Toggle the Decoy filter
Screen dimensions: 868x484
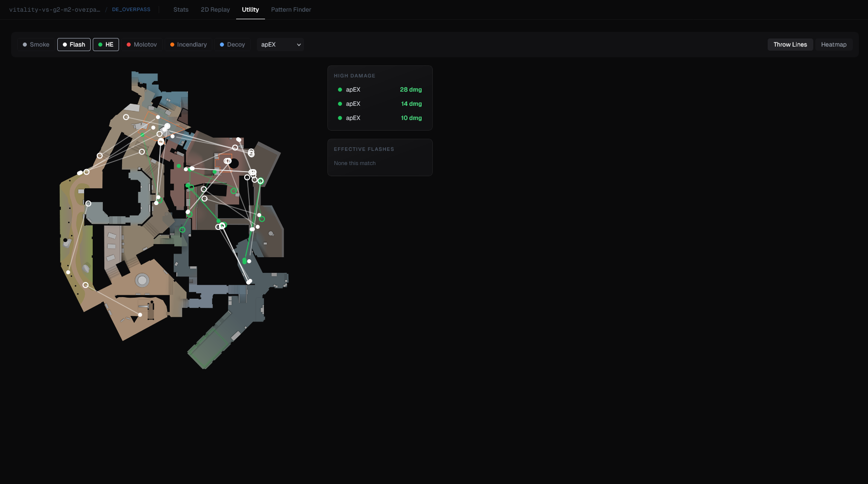tap(233, 45)
